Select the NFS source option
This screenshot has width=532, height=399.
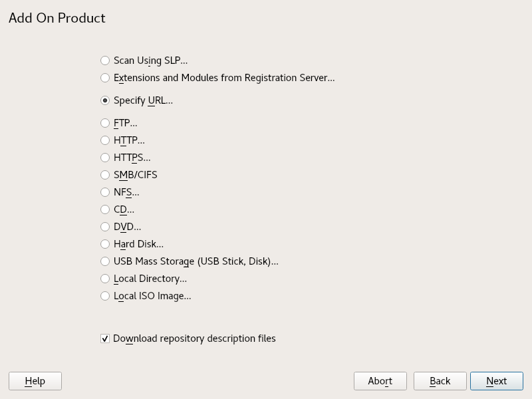point(105,192)
